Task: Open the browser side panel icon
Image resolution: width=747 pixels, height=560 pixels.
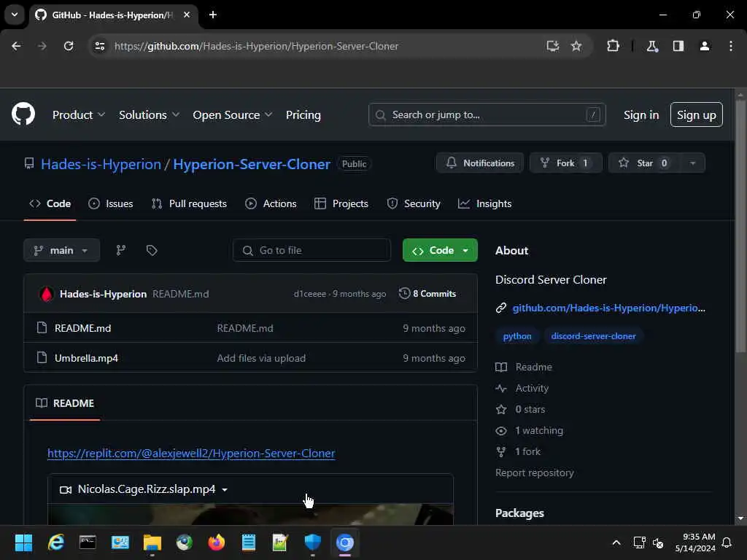Action: tap(678, 46)
